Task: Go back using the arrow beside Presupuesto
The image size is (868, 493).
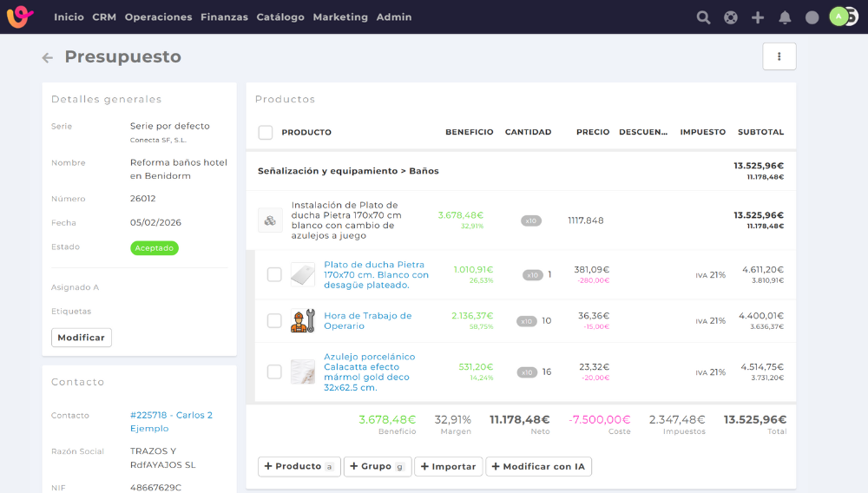Action: [x=48, y=57]
